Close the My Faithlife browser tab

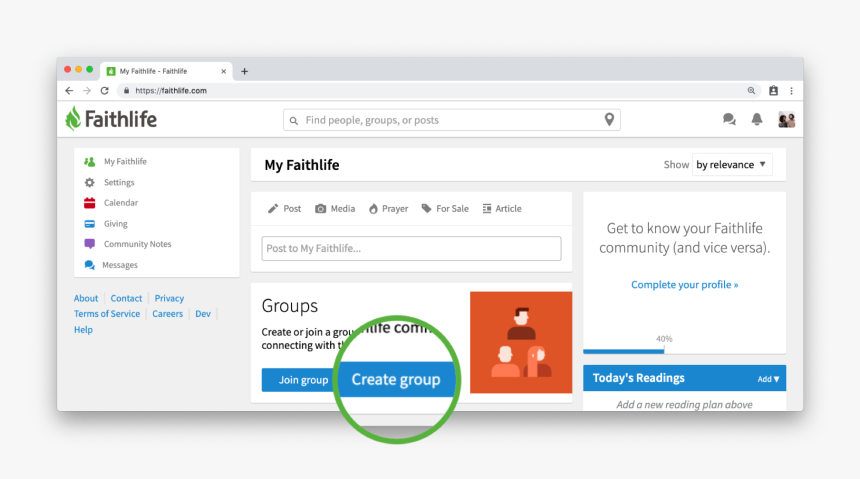tap(223, 71)
